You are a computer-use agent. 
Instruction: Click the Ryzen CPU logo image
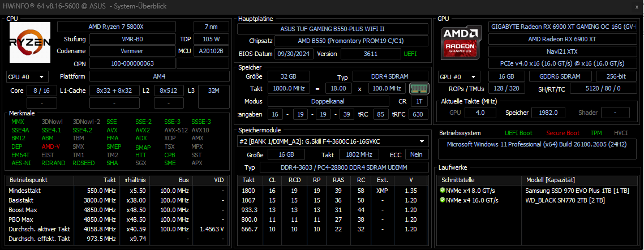[x=30, y=42]
